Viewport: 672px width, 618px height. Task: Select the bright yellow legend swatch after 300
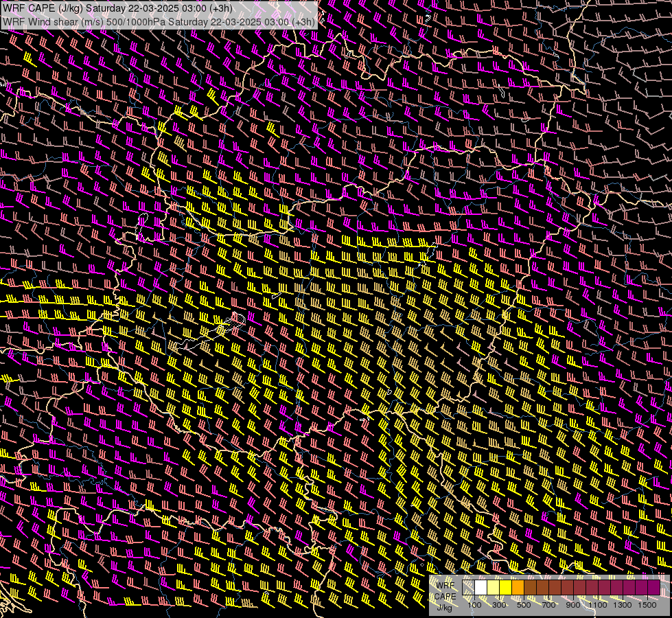click(x=506, y=588)
